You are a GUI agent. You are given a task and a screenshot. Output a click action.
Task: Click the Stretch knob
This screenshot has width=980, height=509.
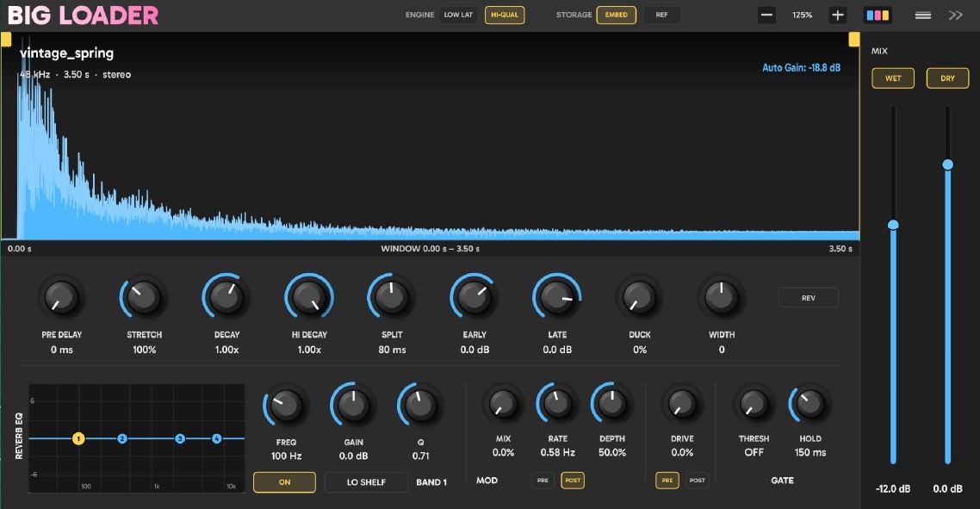pos(144,297)
